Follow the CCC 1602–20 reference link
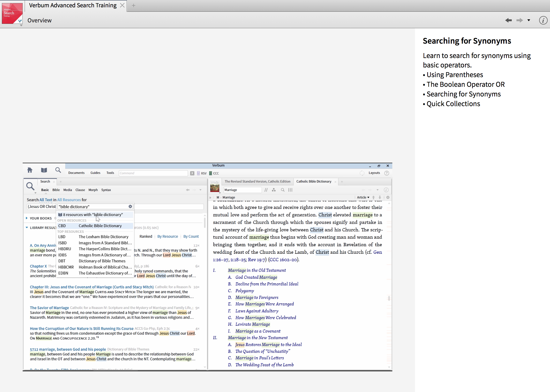This screenshot has width=550, height=392. pos(283,260)
